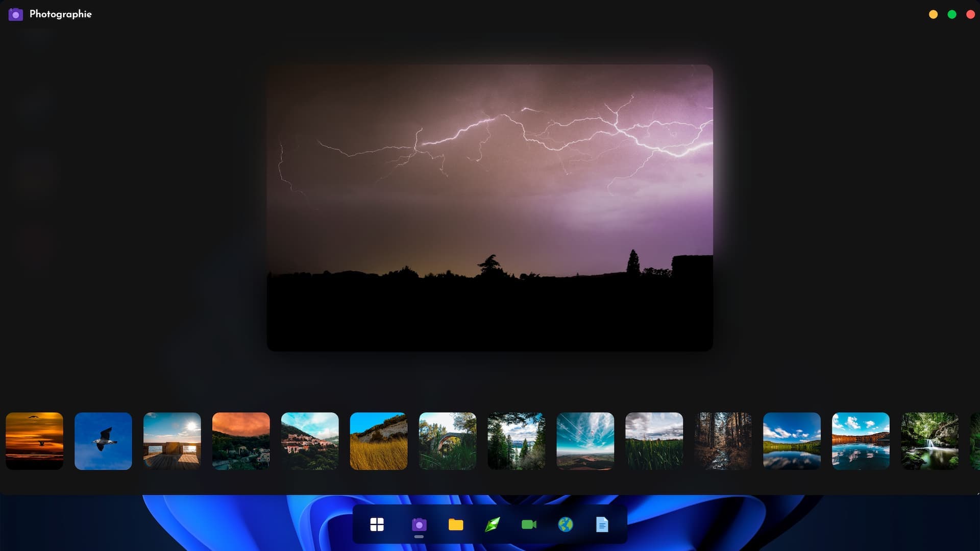Select the autumn forest path thumbnail
The image size is (980, 551).
click(x=723, y=441)
